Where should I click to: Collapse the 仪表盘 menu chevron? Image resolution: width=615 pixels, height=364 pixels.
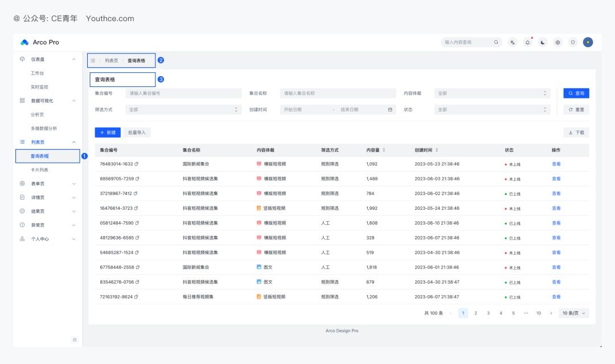pyautogui.click(x=73, y=59)
